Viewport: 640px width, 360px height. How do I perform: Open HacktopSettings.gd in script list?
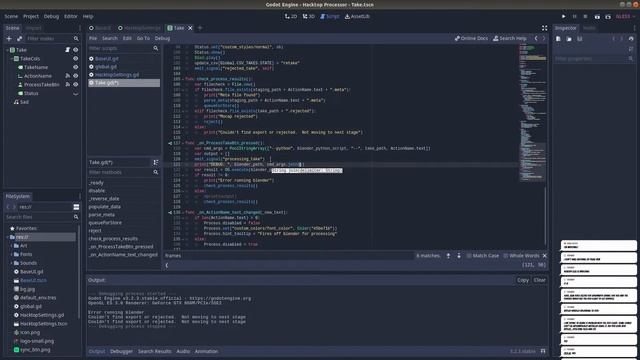click(x=117, y=75)
